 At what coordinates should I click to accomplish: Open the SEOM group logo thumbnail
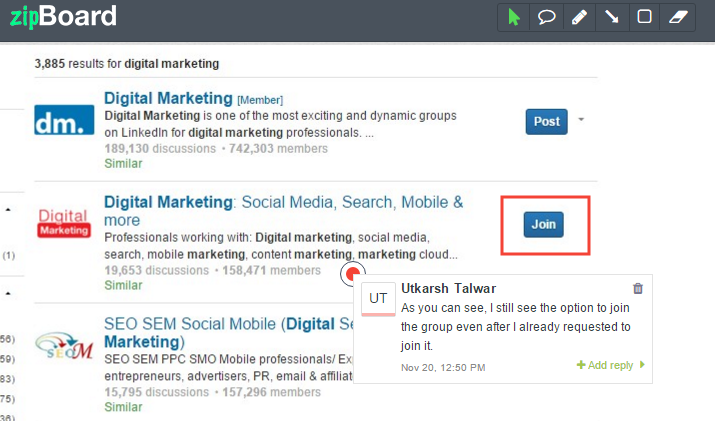[x=64, y=345]
